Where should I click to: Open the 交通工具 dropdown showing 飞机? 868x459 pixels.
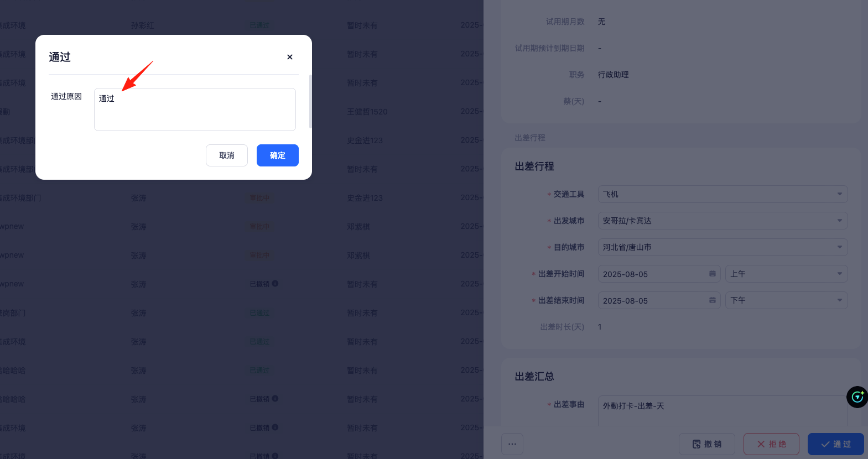click(723, 194)
